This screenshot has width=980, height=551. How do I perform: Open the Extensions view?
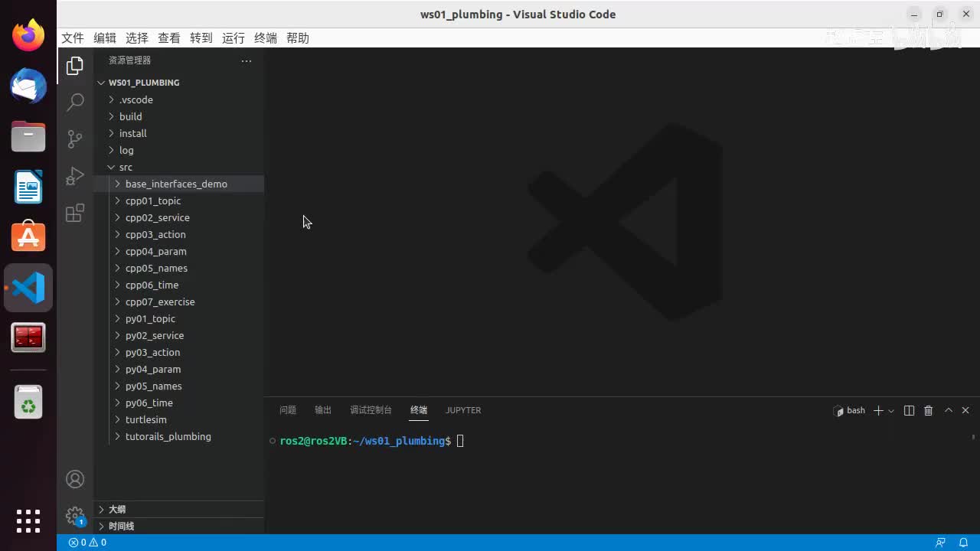(75, 214)
